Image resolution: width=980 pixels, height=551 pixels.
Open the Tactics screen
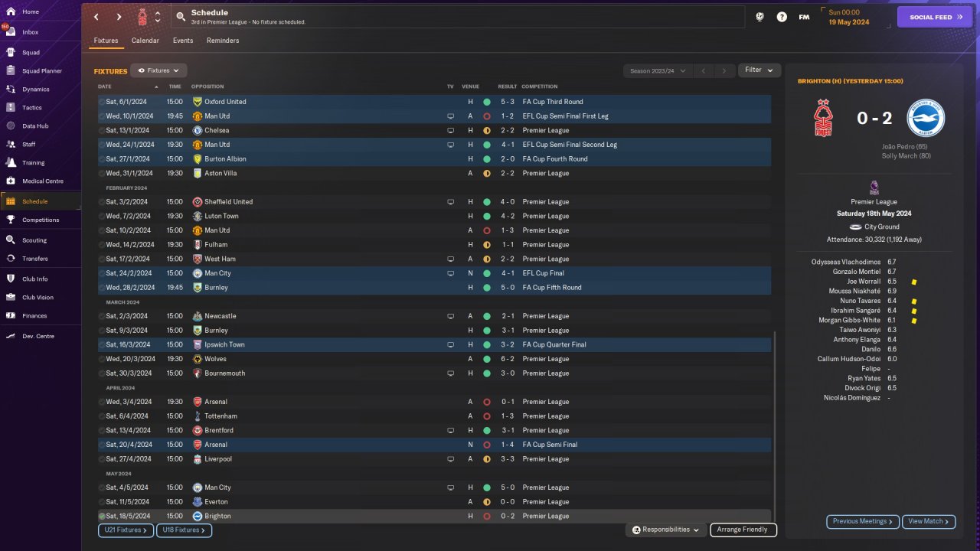32,108
